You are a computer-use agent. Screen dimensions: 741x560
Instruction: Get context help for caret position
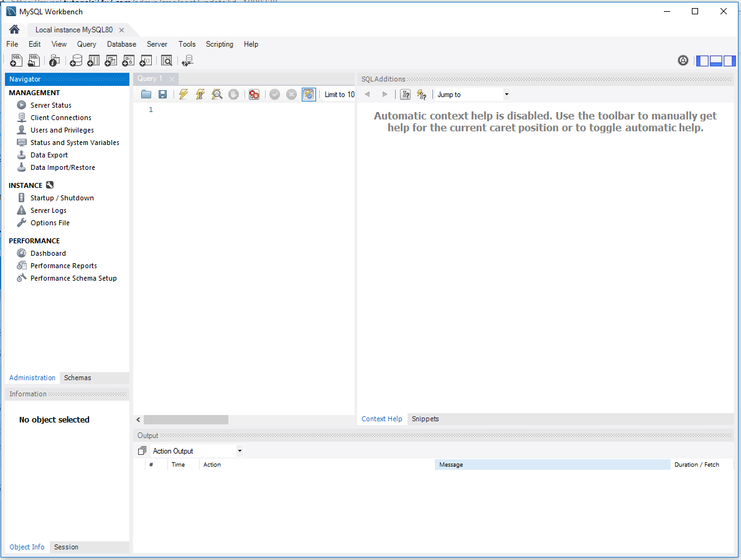pyautogui.click(x=406, y=95)
